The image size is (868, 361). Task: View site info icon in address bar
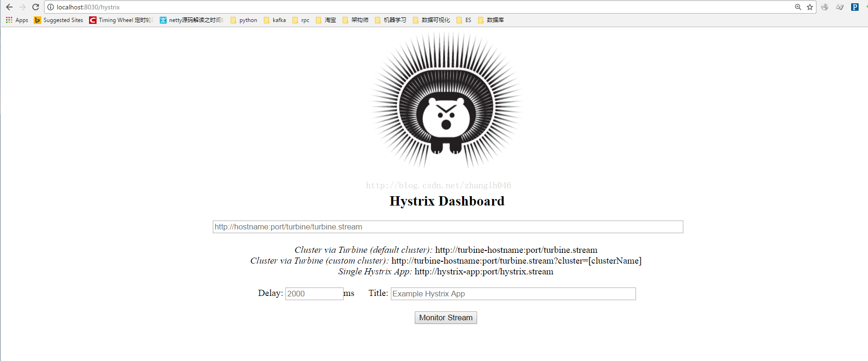pos(51,7)
